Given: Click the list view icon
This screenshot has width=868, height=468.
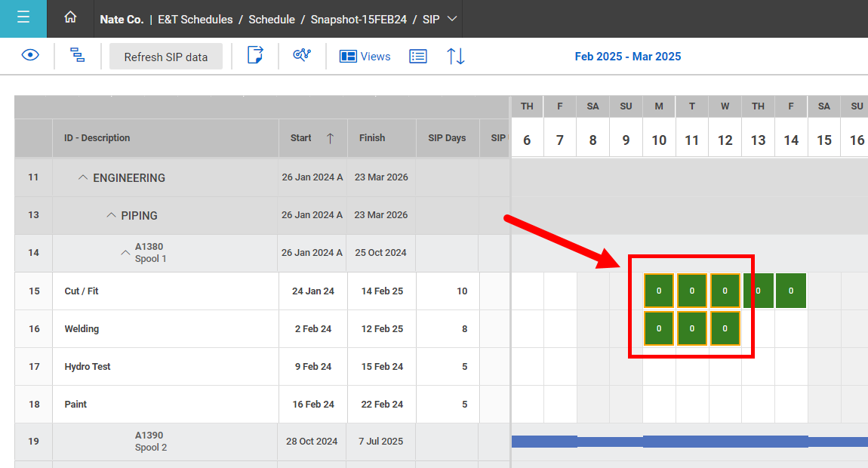Looking at the screenshot, I should pyautogui.click(x=418, y=56).
